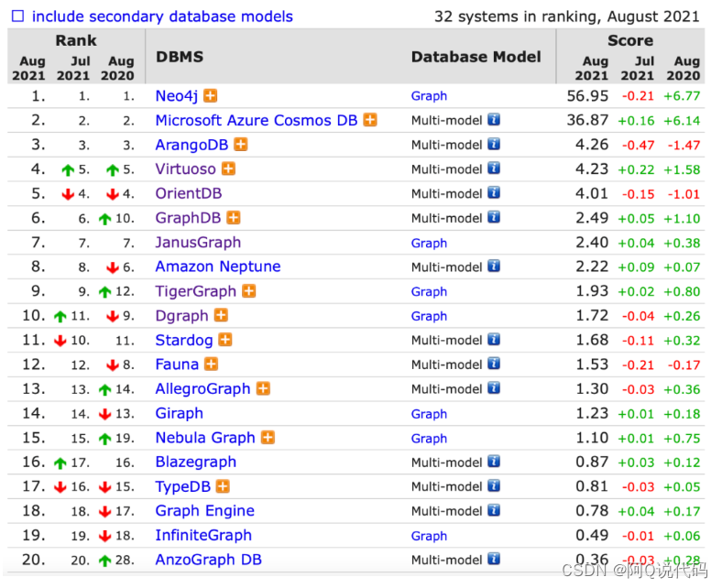Open the include secondary database models link
The image size is (722, 588).
pos(162,16)
